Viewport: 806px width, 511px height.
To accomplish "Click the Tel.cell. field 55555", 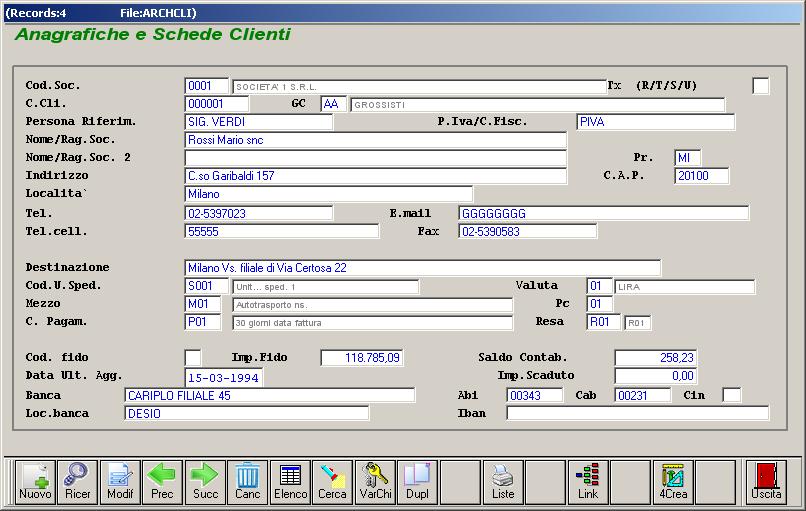I will point(282,231).
